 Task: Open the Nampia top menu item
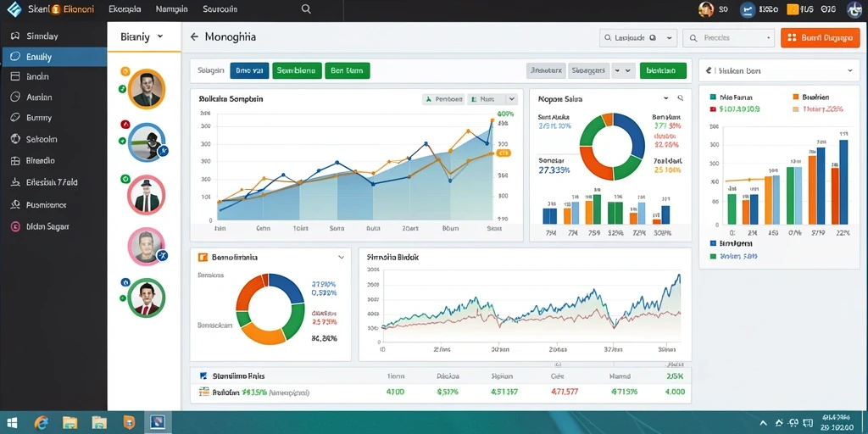click(171, 9)
